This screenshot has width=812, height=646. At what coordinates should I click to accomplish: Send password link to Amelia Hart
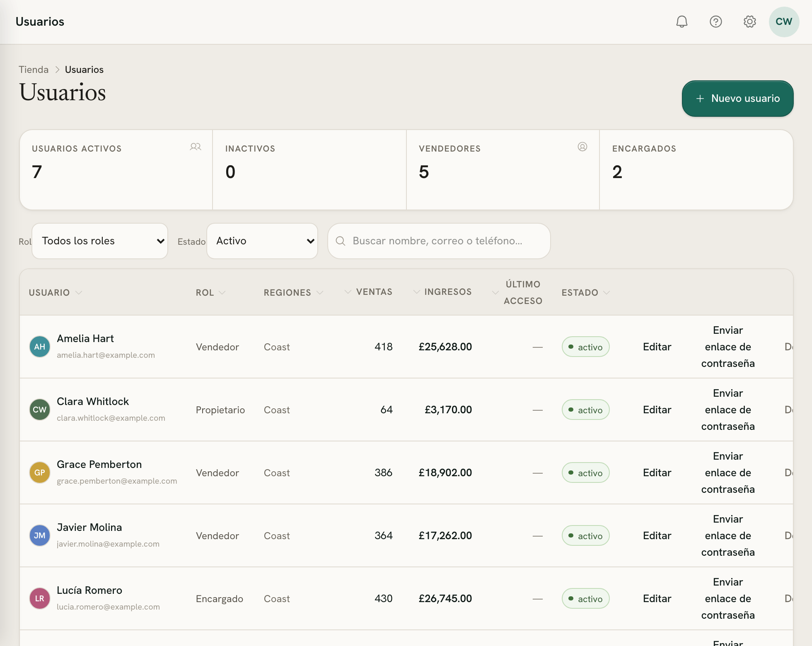(728, 347)
